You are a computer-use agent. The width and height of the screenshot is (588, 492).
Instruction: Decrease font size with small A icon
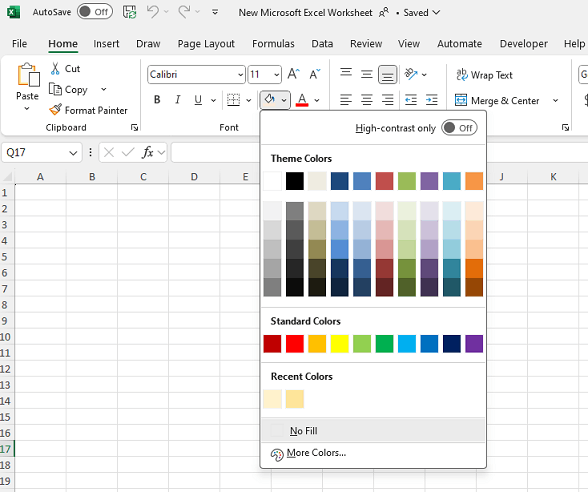315,74
